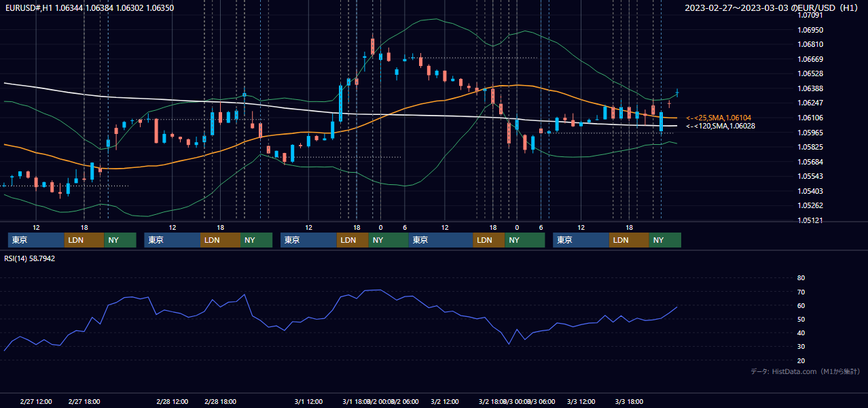Click the 1.06388 price axis label
The image size is (868, 408).
point(810,88)
